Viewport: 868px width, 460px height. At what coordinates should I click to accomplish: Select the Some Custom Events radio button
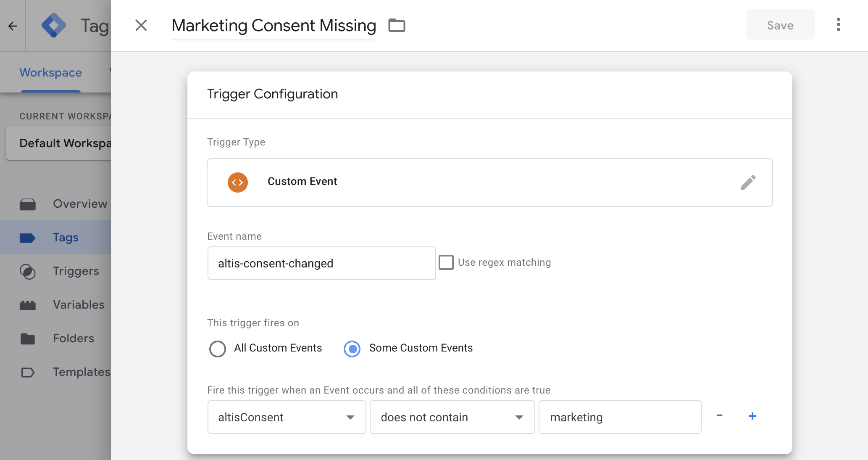(x=352, y=349)
